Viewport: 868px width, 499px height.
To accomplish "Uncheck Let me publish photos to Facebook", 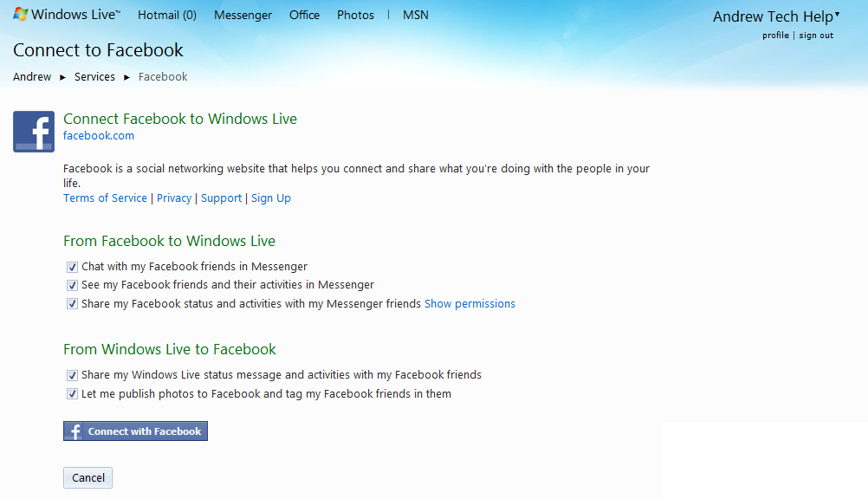I will (72, 394).
